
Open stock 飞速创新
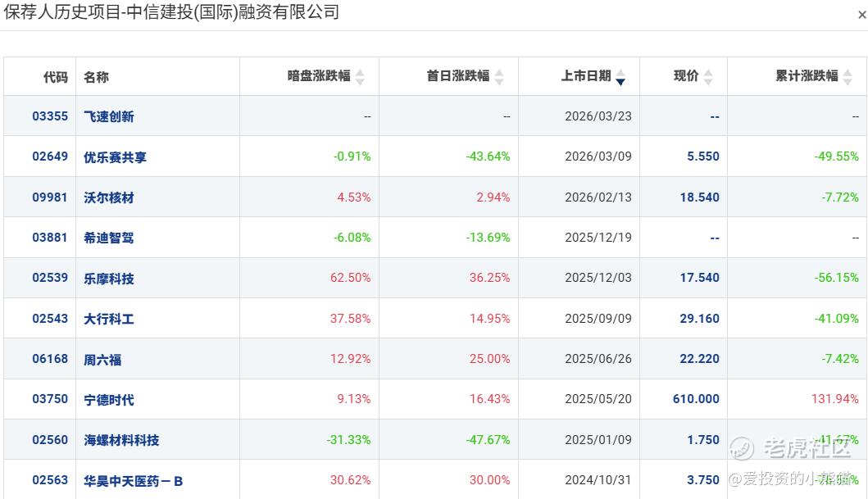pyautogui.click(x=108, y=116)
